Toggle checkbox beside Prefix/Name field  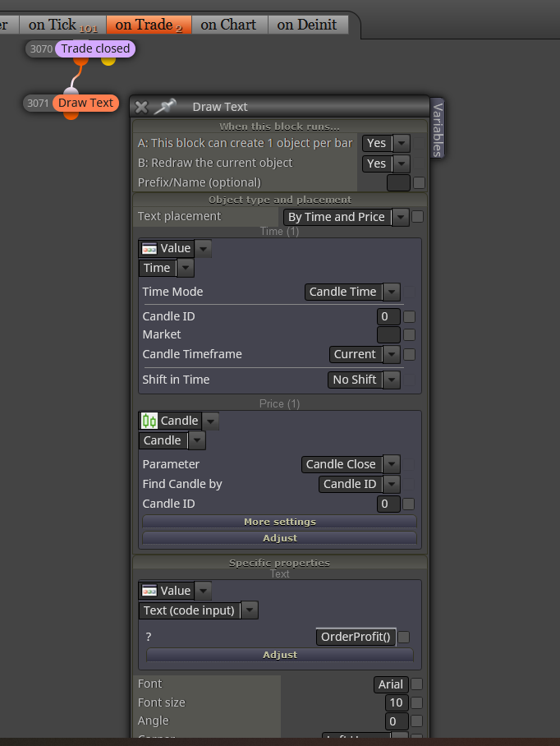point(419,182)
